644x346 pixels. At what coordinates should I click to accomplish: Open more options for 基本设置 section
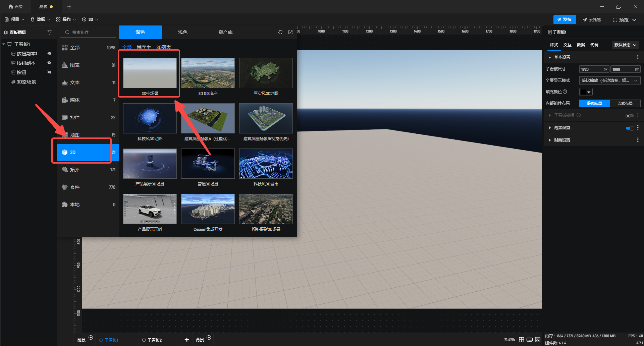pos(638,57)
